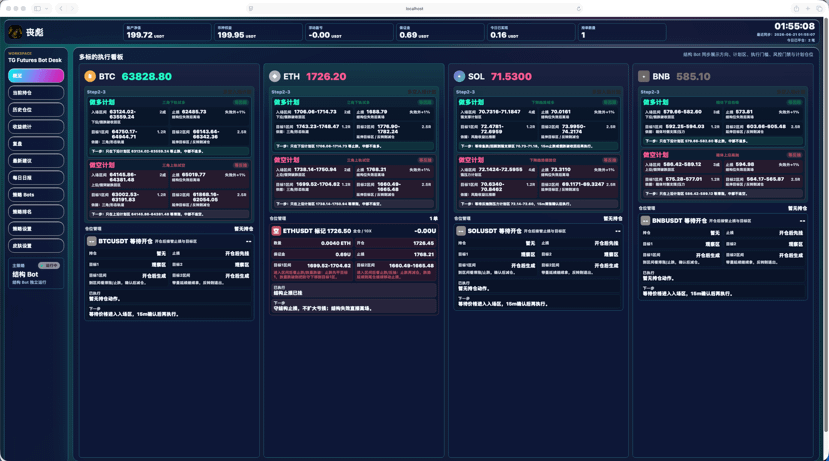Open 历史仓位 in the sidebar
829x461 pixels.
tap(36, 109)
